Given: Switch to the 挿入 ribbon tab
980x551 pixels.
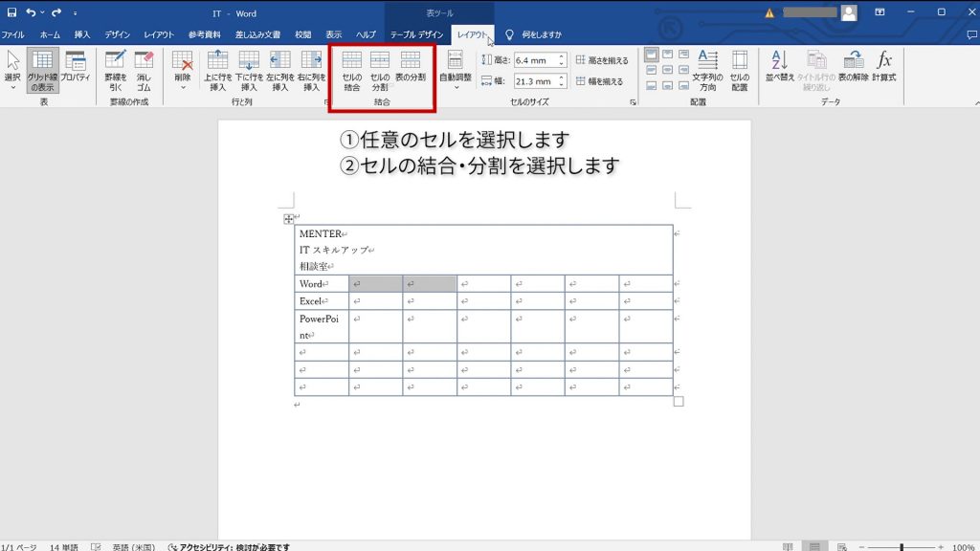Looking at the screenshot, I should (82, 34).
